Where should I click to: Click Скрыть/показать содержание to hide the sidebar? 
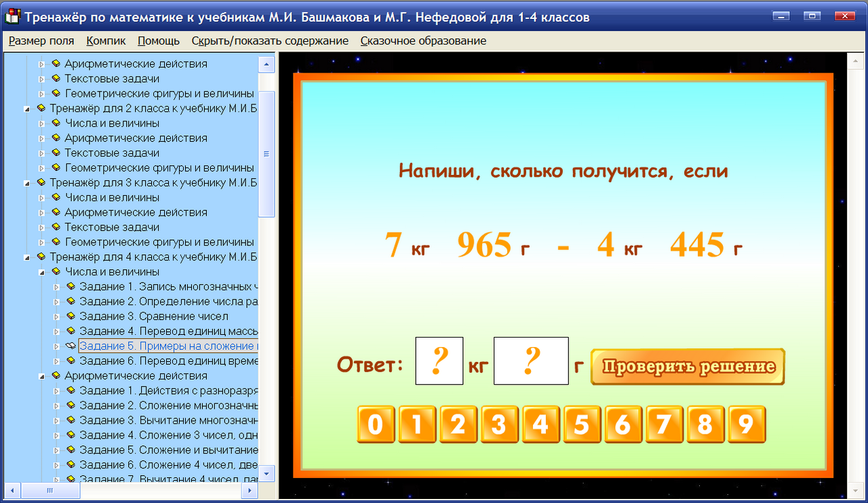pos(270,41)
